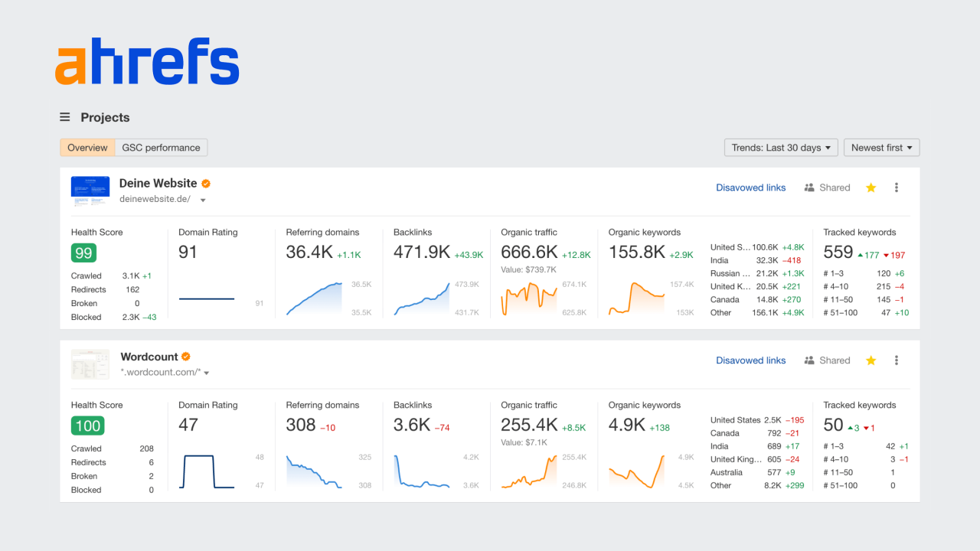Click the Crawled 208 row for Wordcount
Viewport: 980px width, 551px height.
coord(113,448)
